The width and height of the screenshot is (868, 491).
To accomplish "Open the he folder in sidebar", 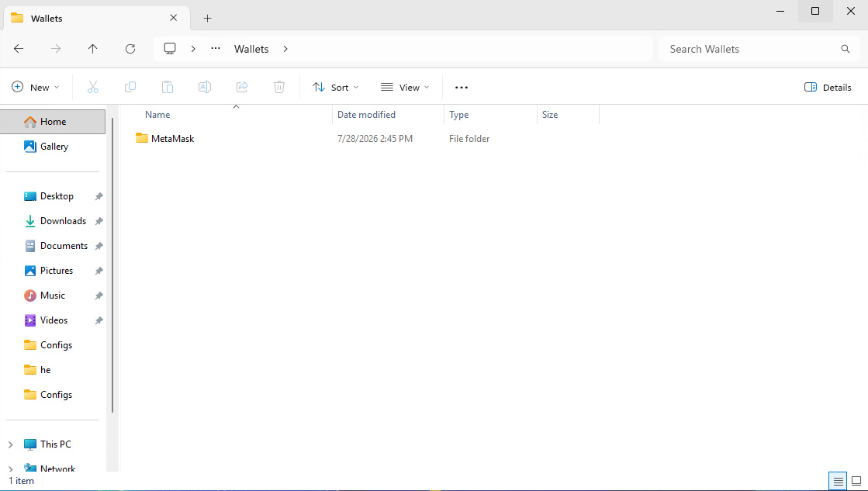I will pyautogui.click(x=46, y=370).
